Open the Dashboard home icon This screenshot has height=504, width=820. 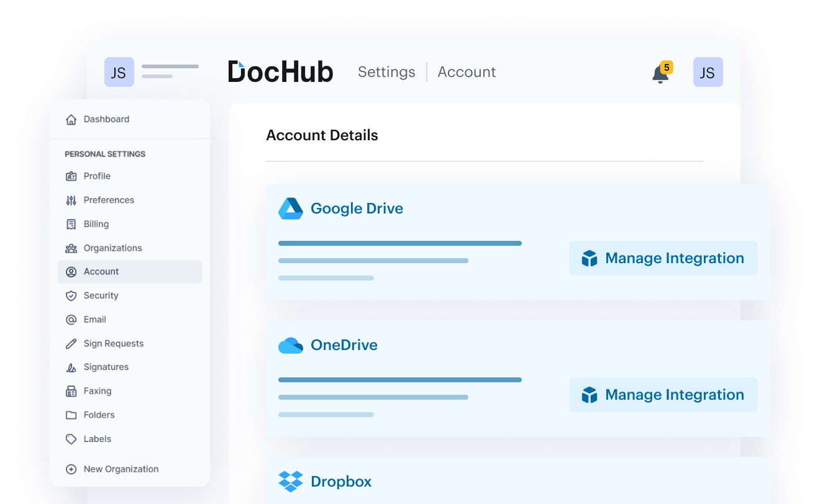coord(72,119)
